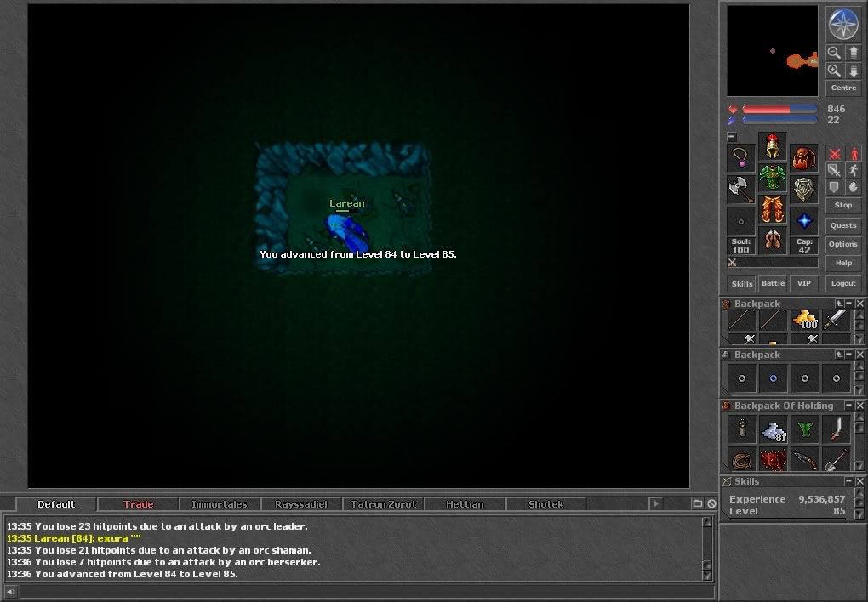Click the gold coins stack of 100
This screenshot has width=868, height=602.
[805, 320]
